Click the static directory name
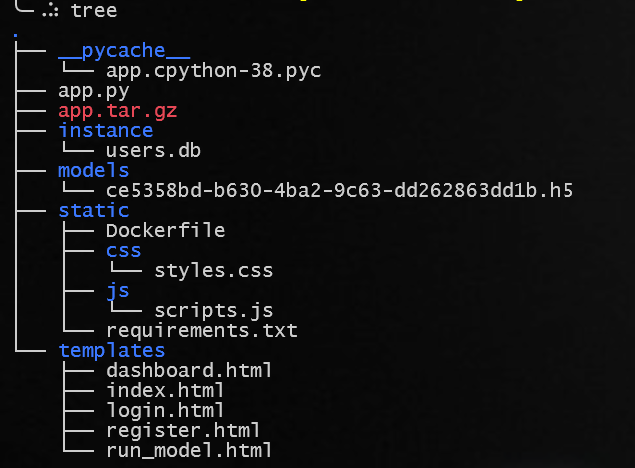 [x=94, y=211]
